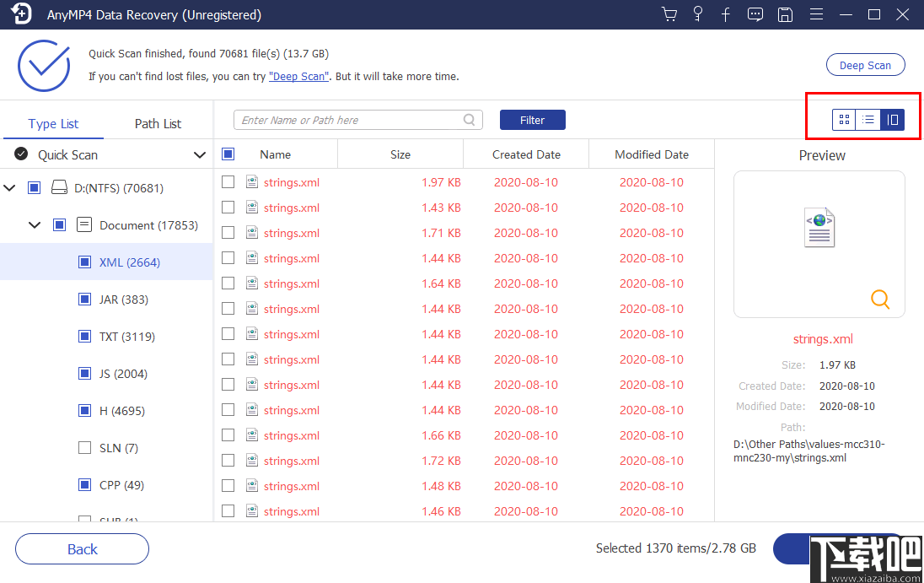Sort by Modified Date column header
924x583 pixels.
click(x=652, y=154)
